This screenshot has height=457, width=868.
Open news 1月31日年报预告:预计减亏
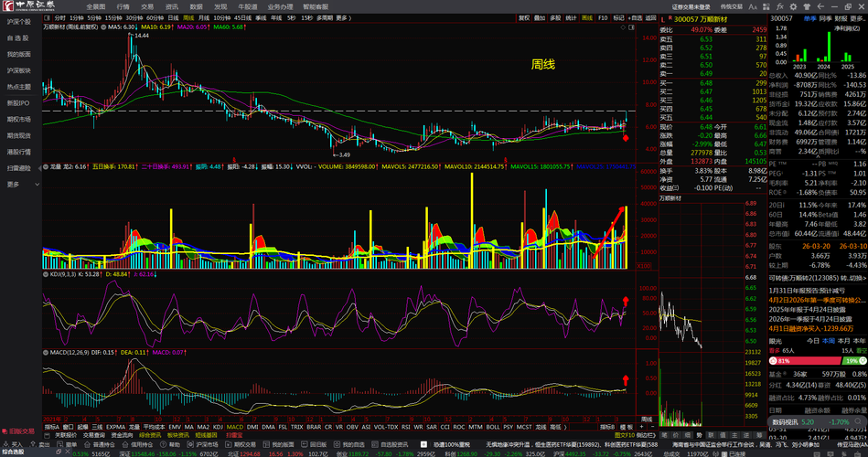pyautogui.click(x=807, y=291)
